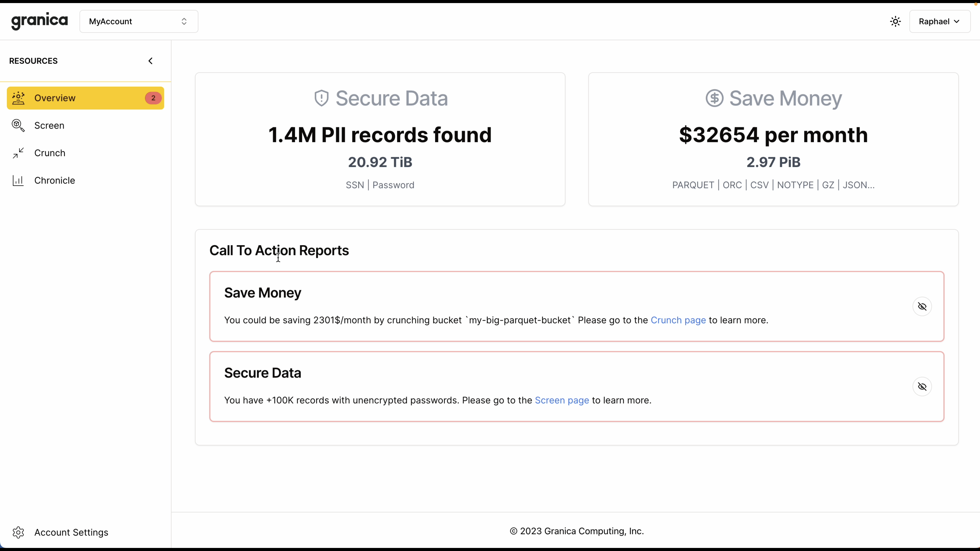The width and height of the screenshot is (980, 551).
Task: Collapse the Resources sidebar
Action: (151, 61)
